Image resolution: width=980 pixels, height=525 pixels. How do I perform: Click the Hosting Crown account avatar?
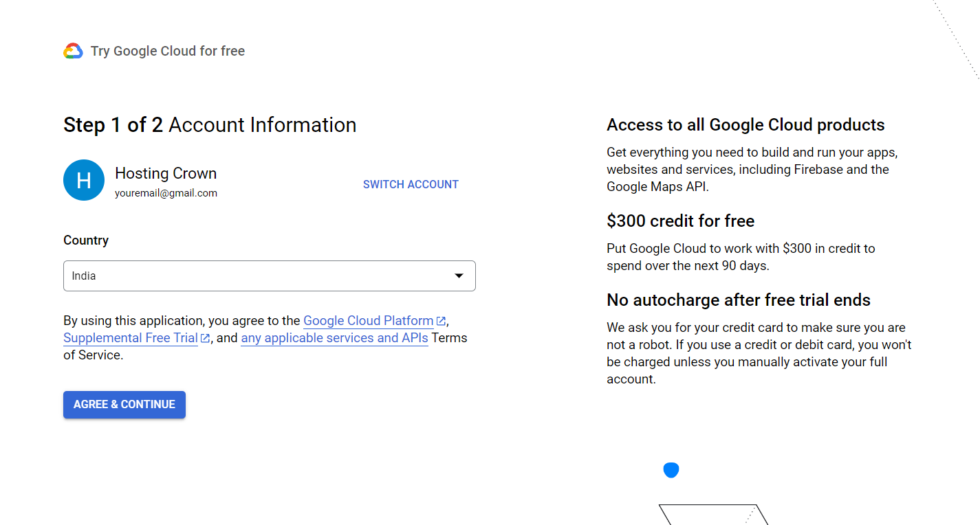click(84, 180)
